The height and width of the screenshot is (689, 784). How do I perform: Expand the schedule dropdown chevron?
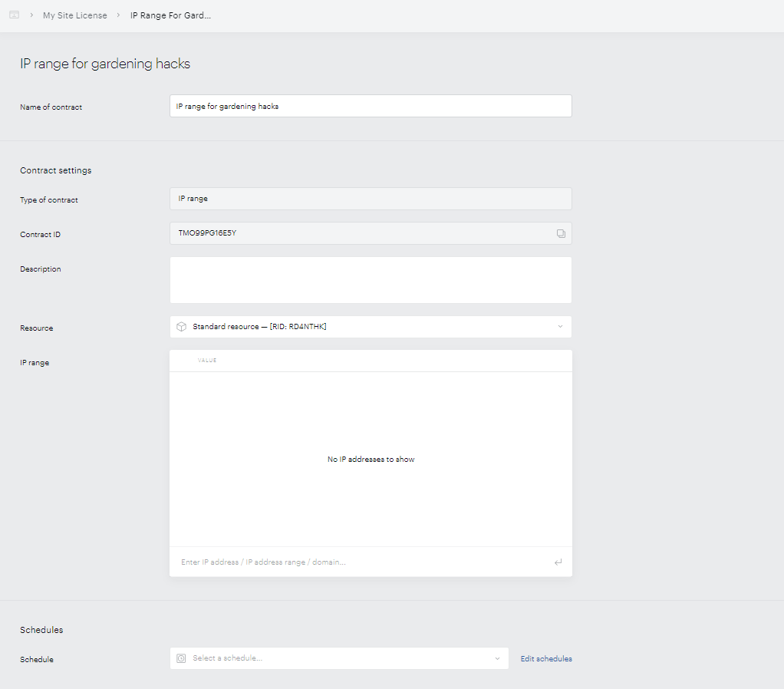497,658
